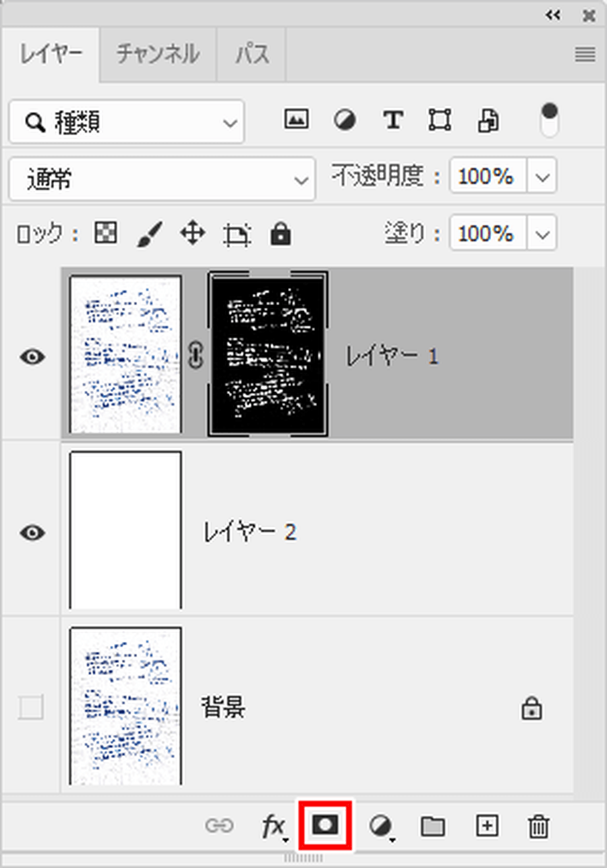Switch to the チャンネル tab
Viewport: 607px width, 868px height.
coord(158,54)
